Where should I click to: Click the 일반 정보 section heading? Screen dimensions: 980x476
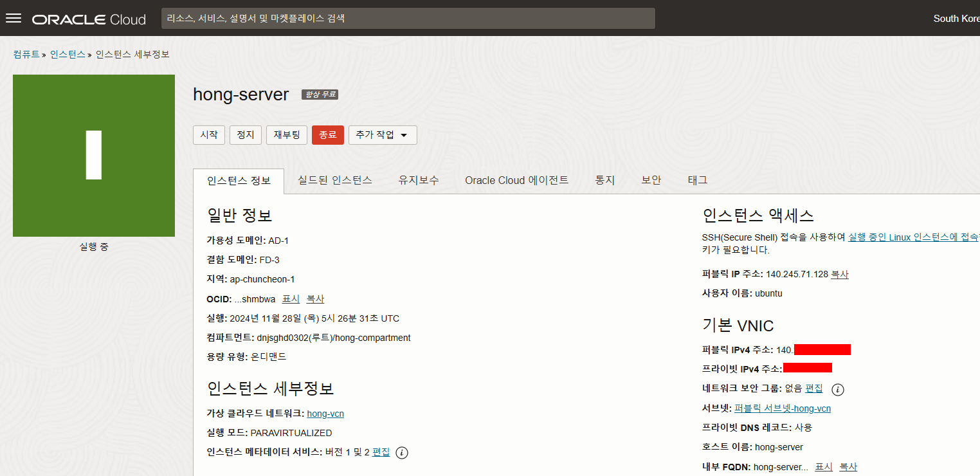click(x=239, y=215)
